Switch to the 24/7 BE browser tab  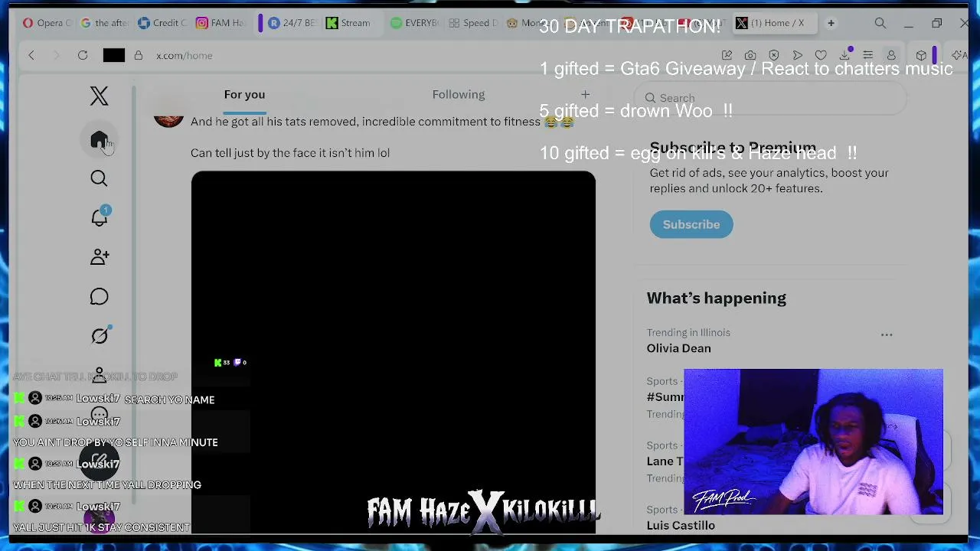[292, 23]
